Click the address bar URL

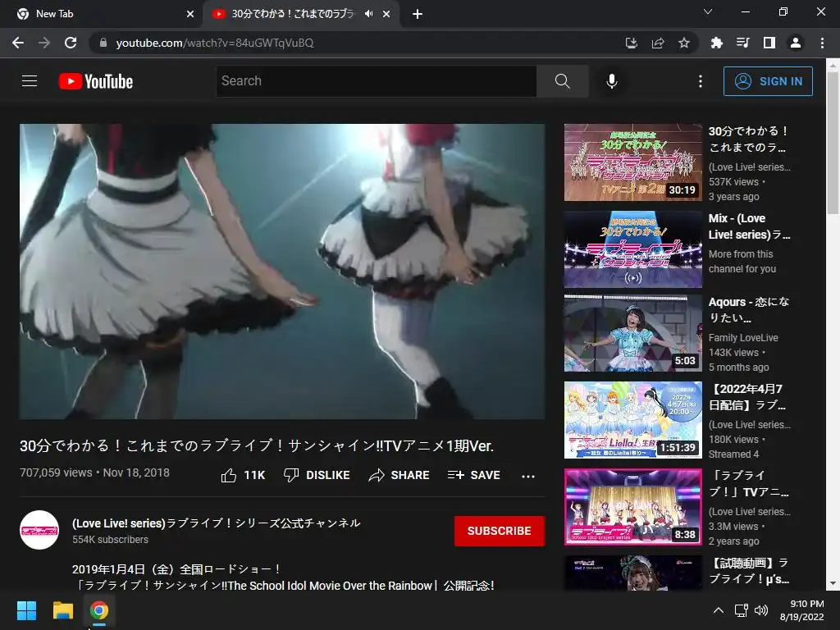(214, 43)
